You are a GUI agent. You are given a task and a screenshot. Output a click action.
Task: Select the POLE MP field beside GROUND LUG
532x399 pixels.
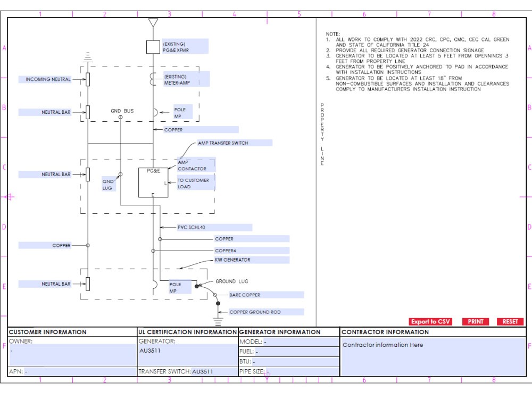click(x=180, y=287)
